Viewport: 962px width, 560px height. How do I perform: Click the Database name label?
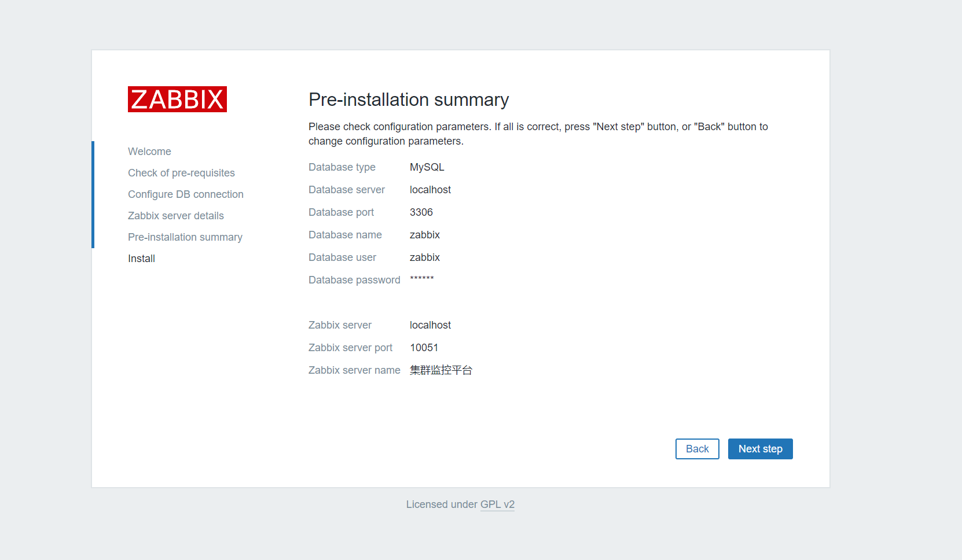(x=345, y=235)
